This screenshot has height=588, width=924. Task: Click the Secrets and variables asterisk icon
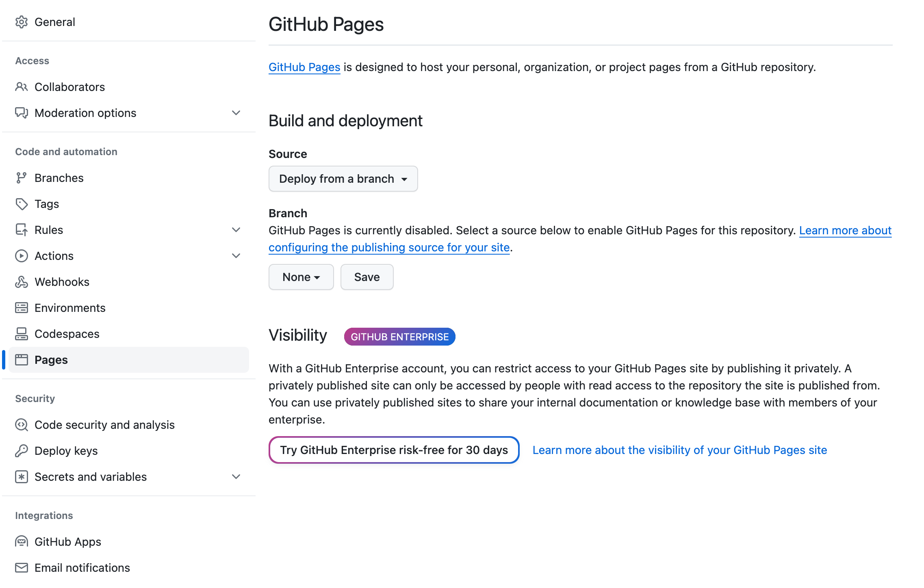click(x=22, y=477)
